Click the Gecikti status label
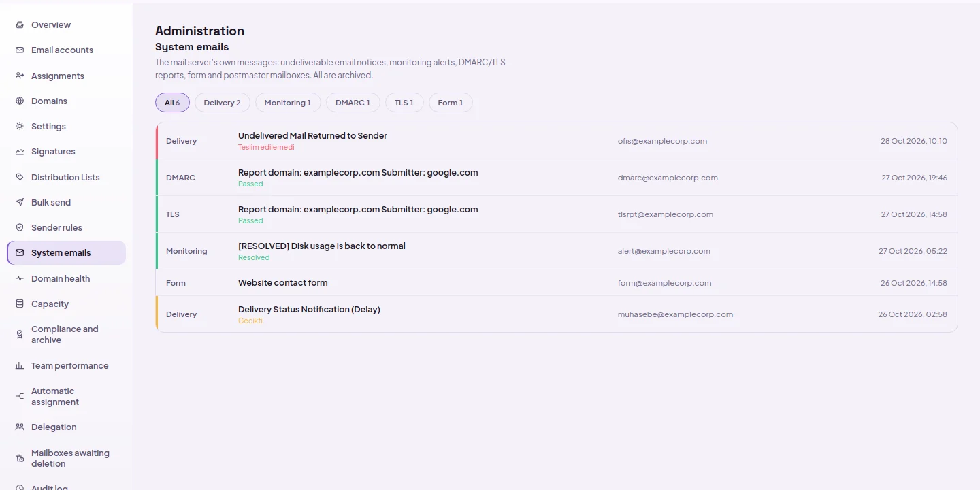Image resolution: width=980 pixels, height=490 pixels. (x=250, y=321)
